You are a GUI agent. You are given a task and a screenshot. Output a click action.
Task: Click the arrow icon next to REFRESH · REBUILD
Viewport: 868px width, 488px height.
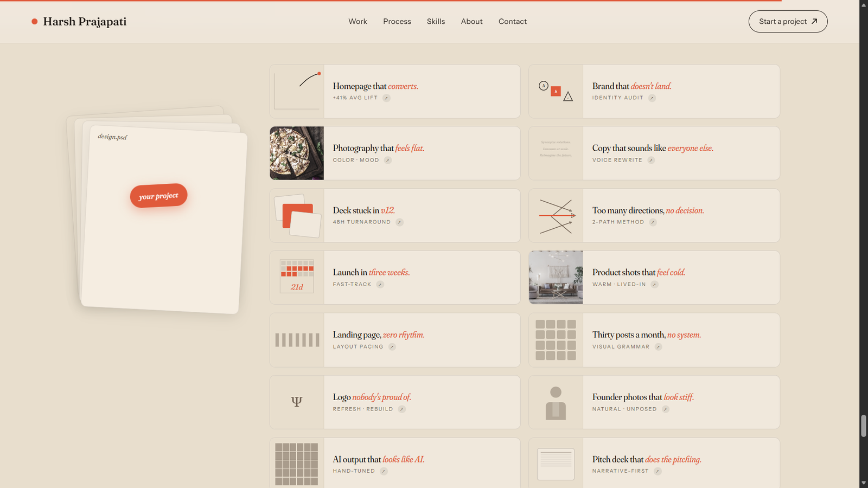(401, 409)
